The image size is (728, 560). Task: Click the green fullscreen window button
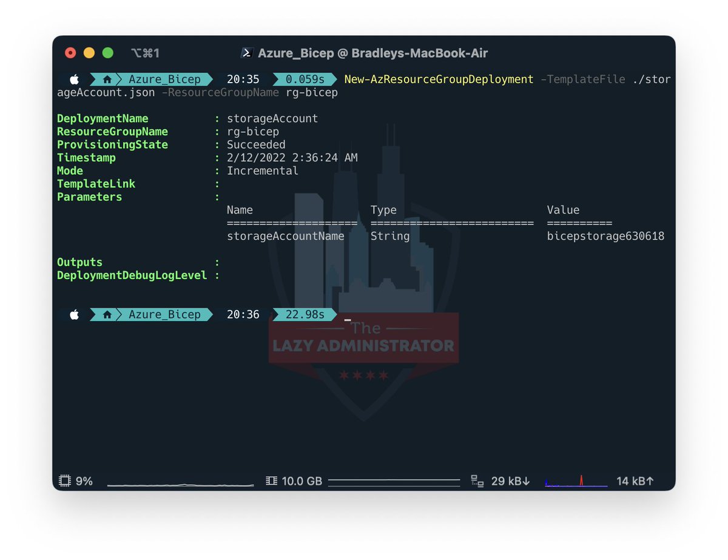pos(108,53)
